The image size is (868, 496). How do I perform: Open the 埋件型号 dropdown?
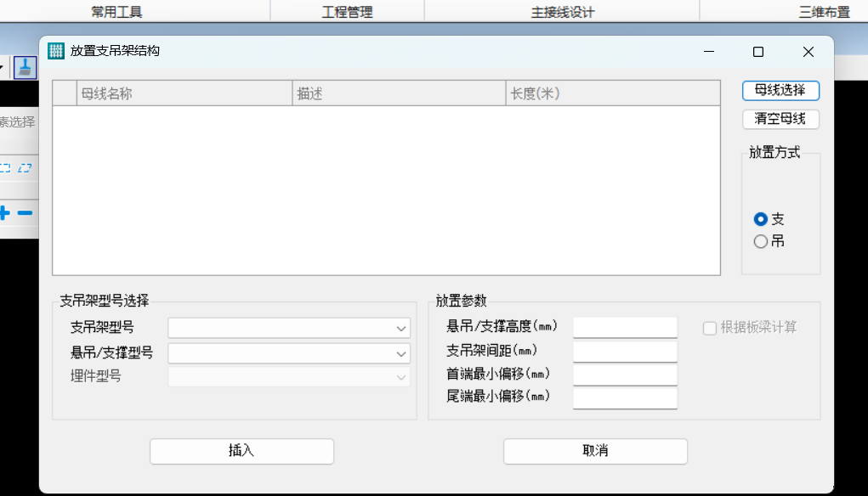coord(289,377)
